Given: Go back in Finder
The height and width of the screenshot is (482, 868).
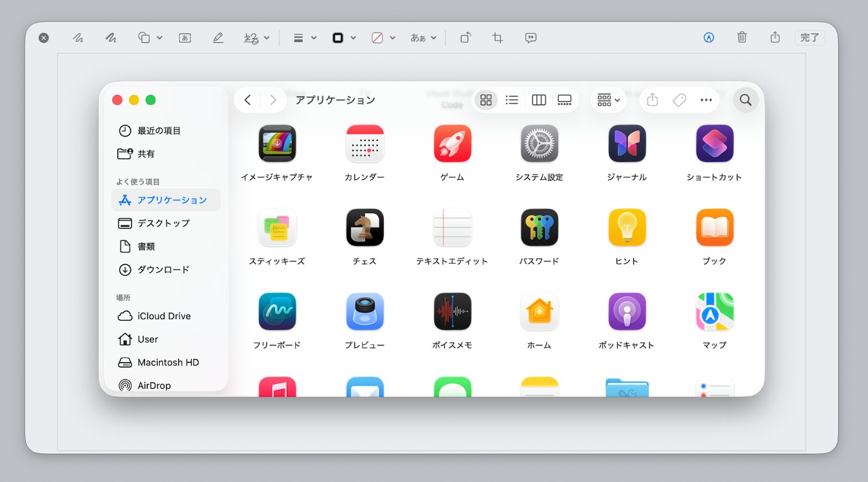Looking at the screenshot, I should point(247,100).
